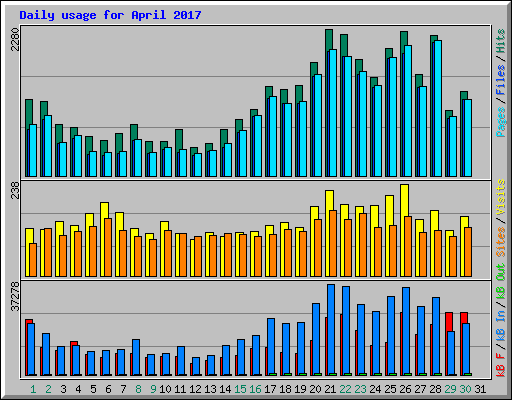Click day 27 on the x-axis

point(420,389)
